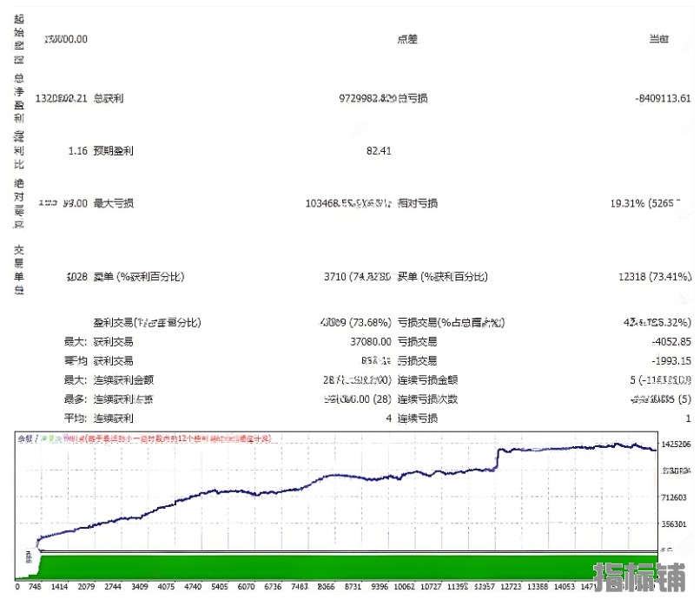Click the 1425206 Y-axis label

point(677,444)
